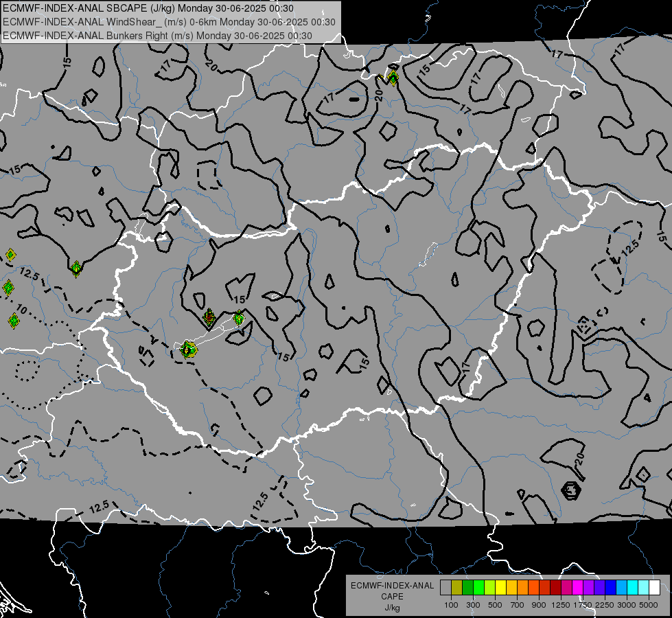This screenshot has height=618, width=672.
Task: Click the 900 legend value
Action: [x=539, y=605]
